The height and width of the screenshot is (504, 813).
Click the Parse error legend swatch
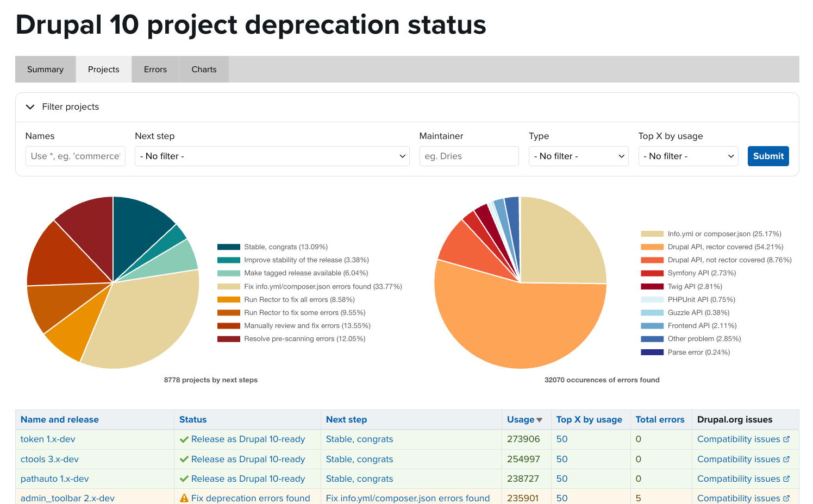pos(652,352)
